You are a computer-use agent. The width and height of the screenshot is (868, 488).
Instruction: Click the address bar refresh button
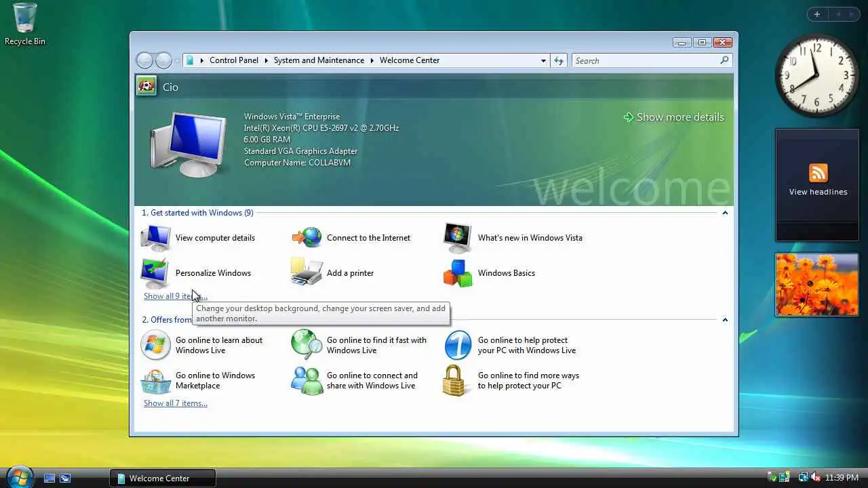coord(559,60)
